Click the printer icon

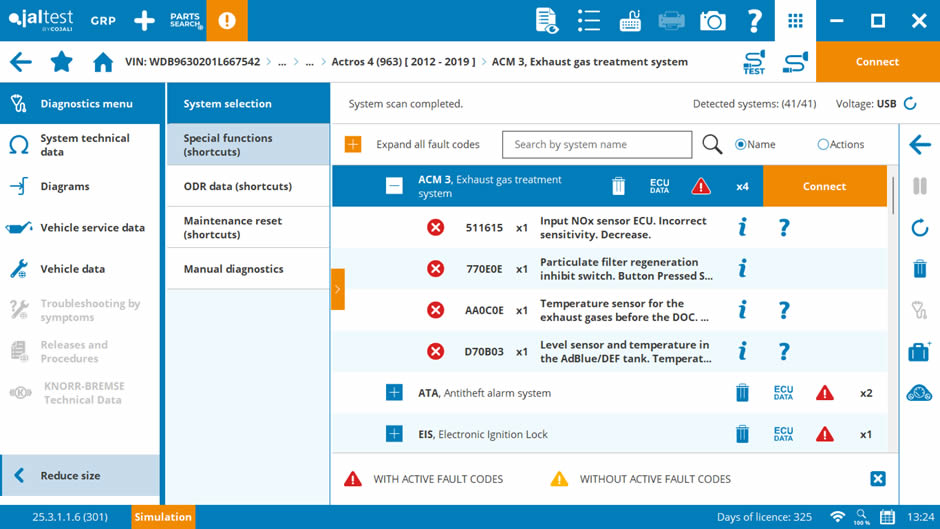tap(671, 20)
